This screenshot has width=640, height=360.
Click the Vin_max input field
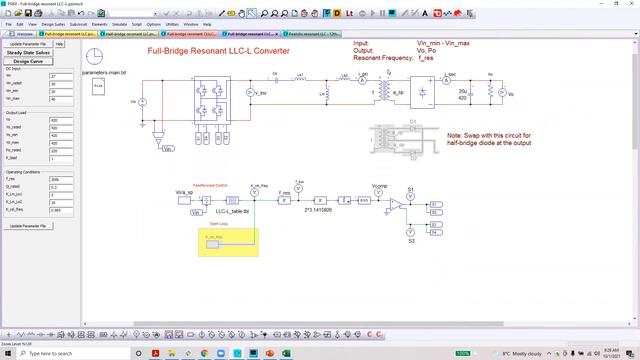61,99
